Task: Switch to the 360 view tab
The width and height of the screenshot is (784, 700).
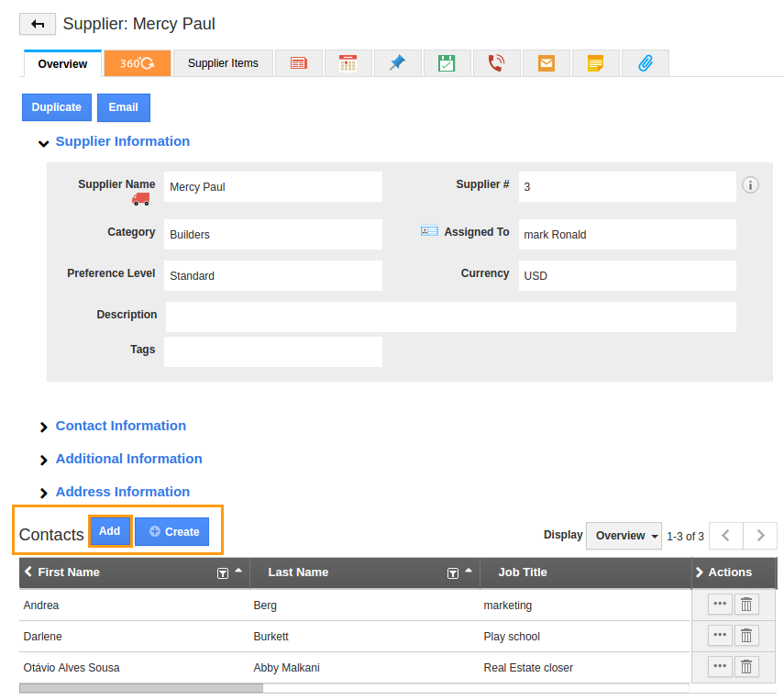Action: [138, 63]
